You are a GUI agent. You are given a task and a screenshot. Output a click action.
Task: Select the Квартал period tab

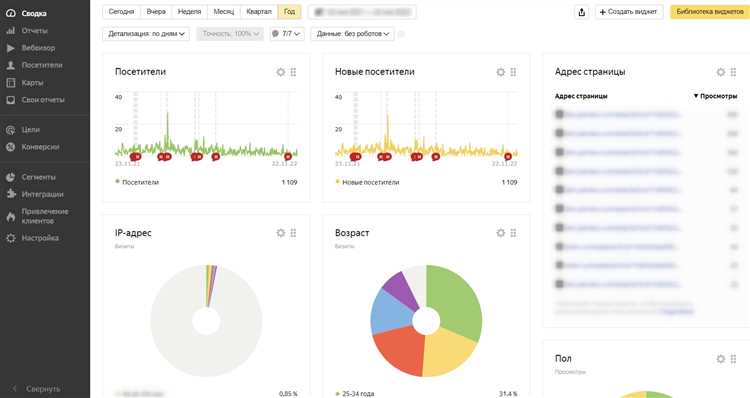pos(259,11)
